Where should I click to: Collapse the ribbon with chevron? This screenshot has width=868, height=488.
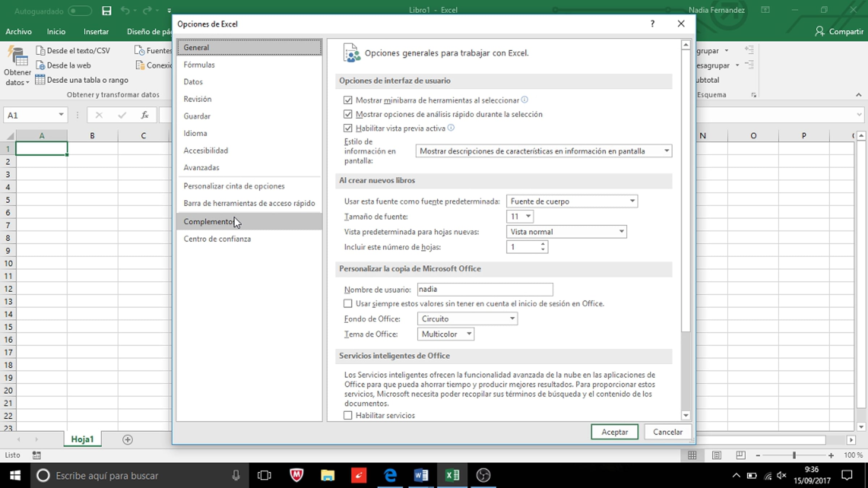click(859, 95)
